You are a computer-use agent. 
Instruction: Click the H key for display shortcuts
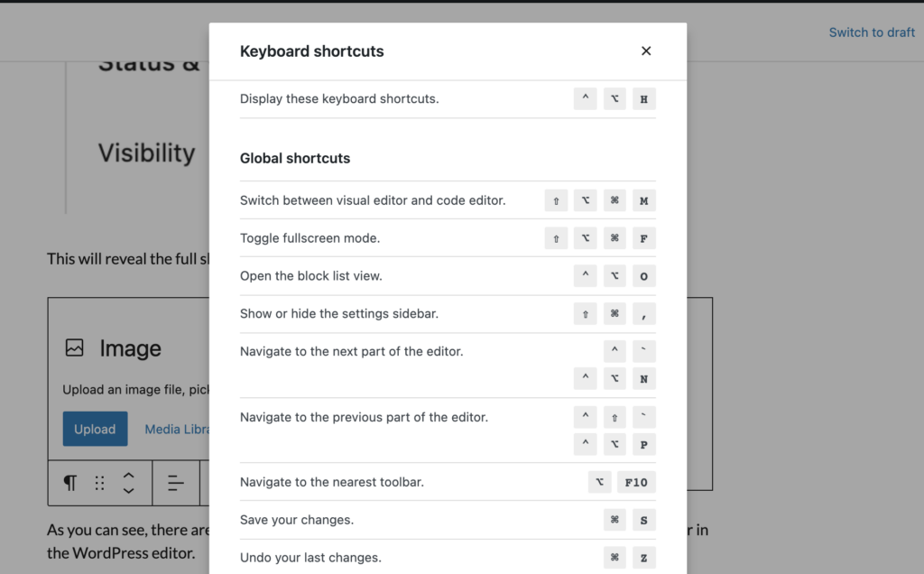point(643,99)
